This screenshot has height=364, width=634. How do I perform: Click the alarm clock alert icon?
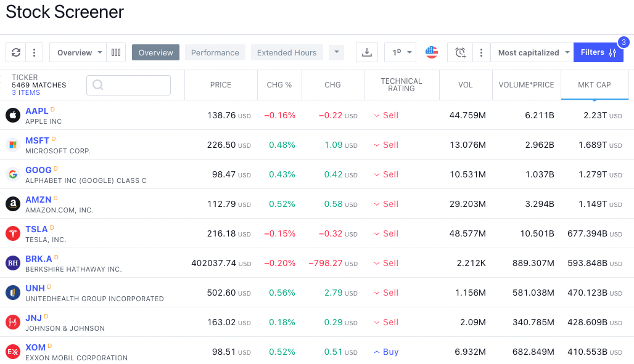point(460,52)
